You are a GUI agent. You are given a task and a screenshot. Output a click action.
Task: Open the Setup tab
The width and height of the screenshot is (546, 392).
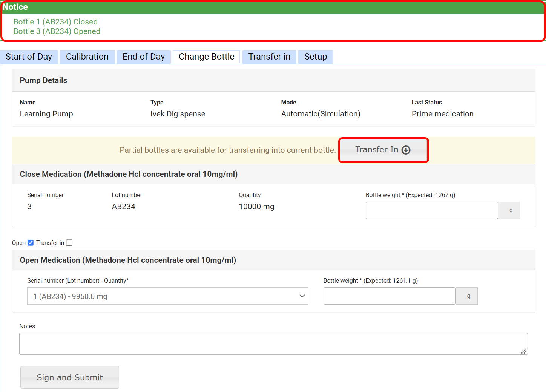(x=315, y=57)
